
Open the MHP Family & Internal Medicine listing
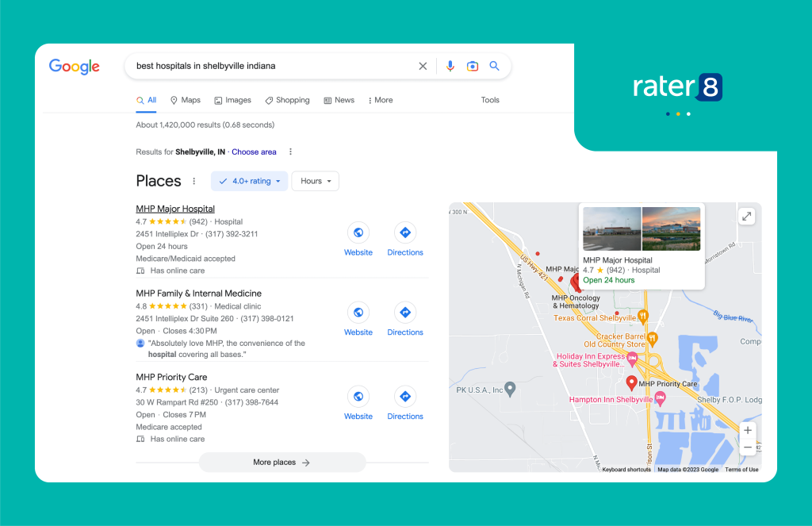198,294
